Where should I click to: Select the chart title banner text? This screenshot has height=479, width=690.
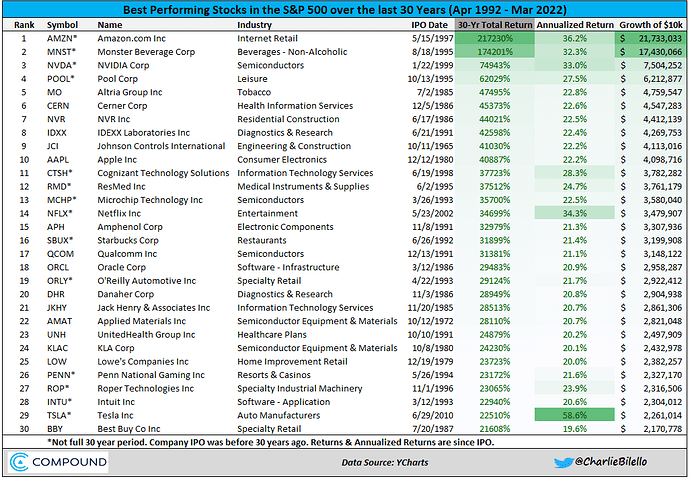pyautogui.click(x=345, y=10)
